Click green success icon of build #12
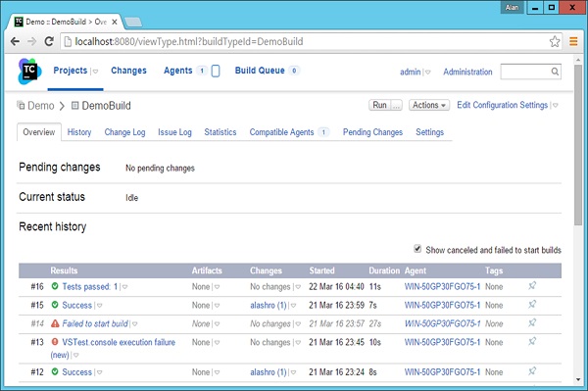588x391 pixels. (x=55, y=371)
